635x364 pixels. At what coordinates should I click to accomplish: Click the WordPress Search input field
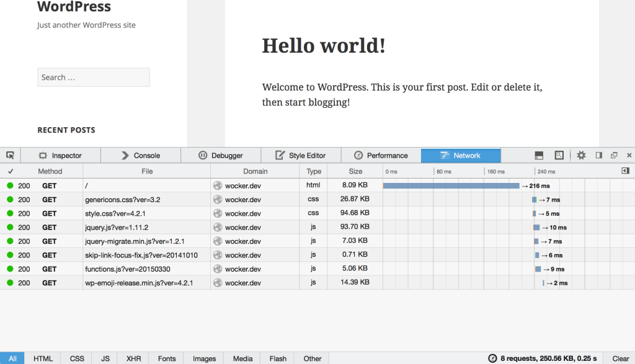(94, 78)
